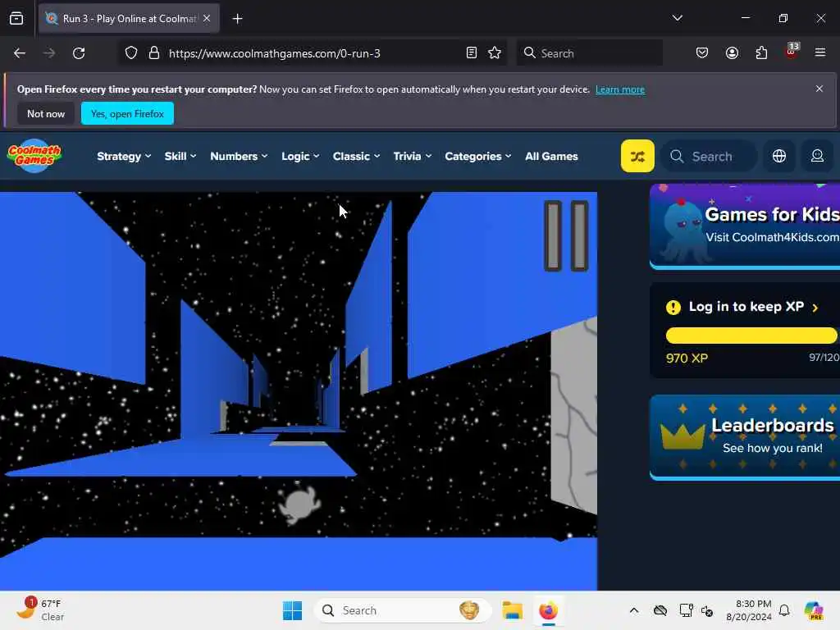Open the notifications bell in the taskbar
This screenshot has width=840, height=630.
click(784, 610)
